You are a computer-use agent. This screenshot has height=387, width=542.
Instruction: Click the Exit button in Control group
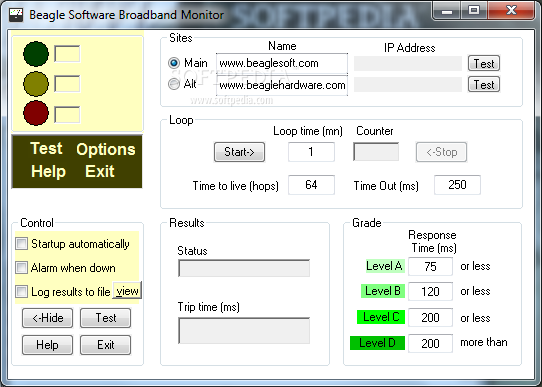coord(105,345)
